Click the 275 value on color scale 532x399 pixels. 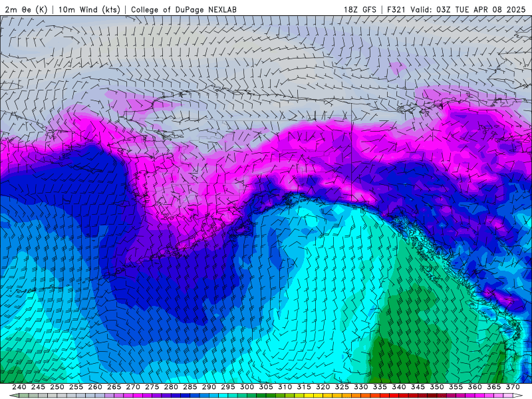(x=152, y=387)
